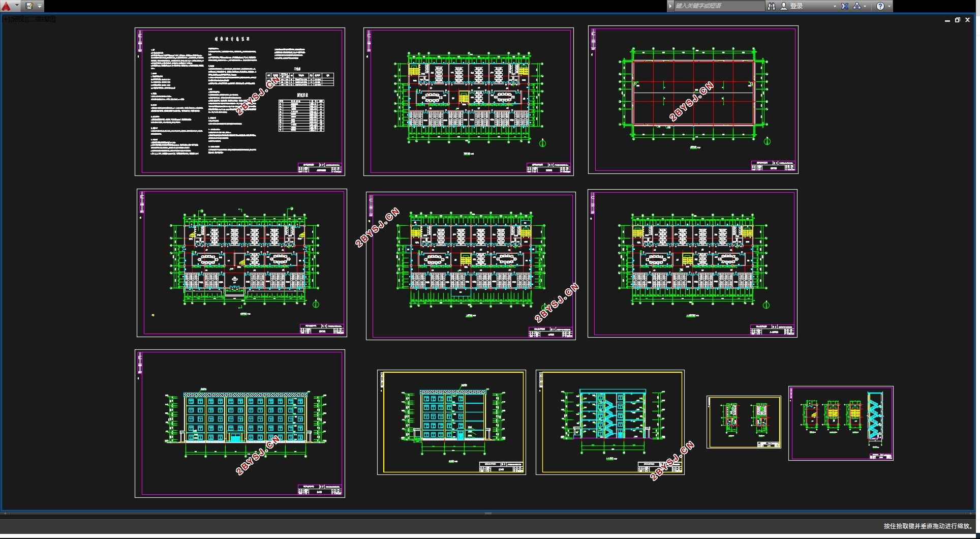
Task: Expand the arrow beside the AutoCAD logo
Action: tap(17, 6)
